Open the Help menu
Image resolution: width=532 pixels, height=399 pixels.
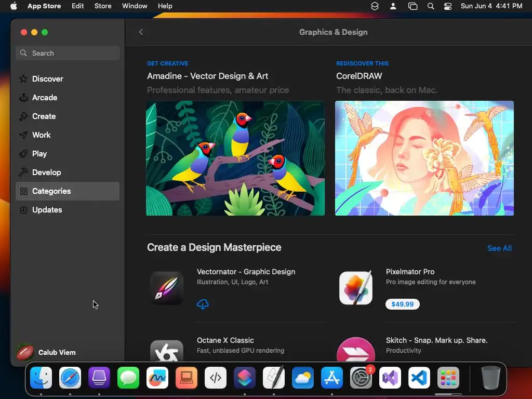pos(165,6)
